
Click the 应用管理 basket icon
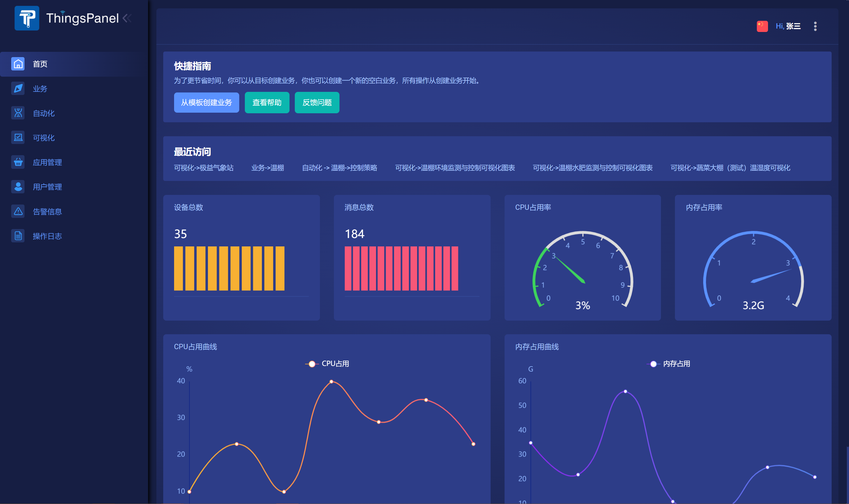pyautogui.click(x=18, y=162)
